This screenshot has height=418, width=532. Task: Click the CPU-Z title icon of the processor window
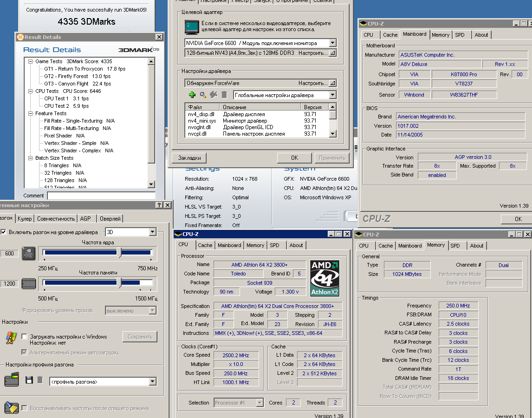tap(178, 234)
